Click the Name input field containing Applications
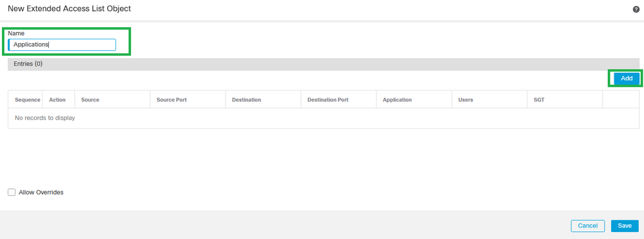This screenshot has height=239, width=644. [62, 44]
